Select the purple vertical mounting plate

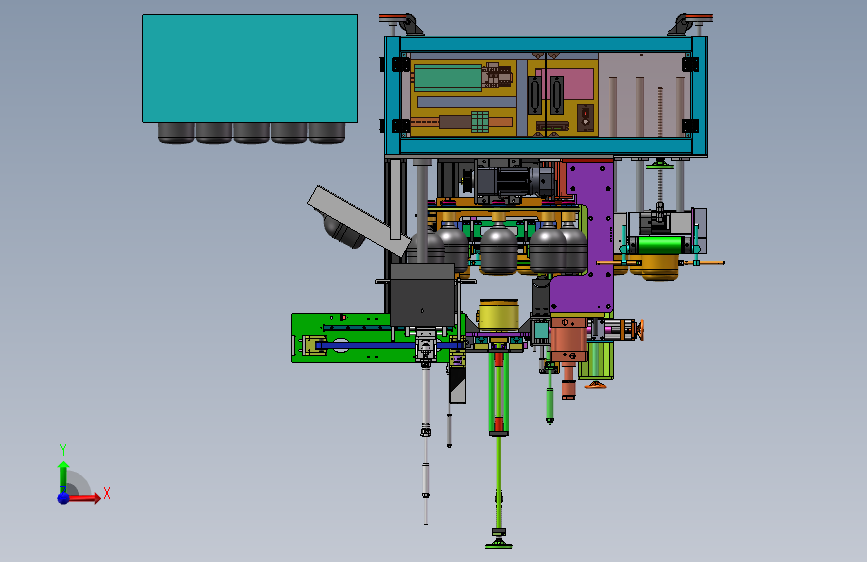pos(592,238)
